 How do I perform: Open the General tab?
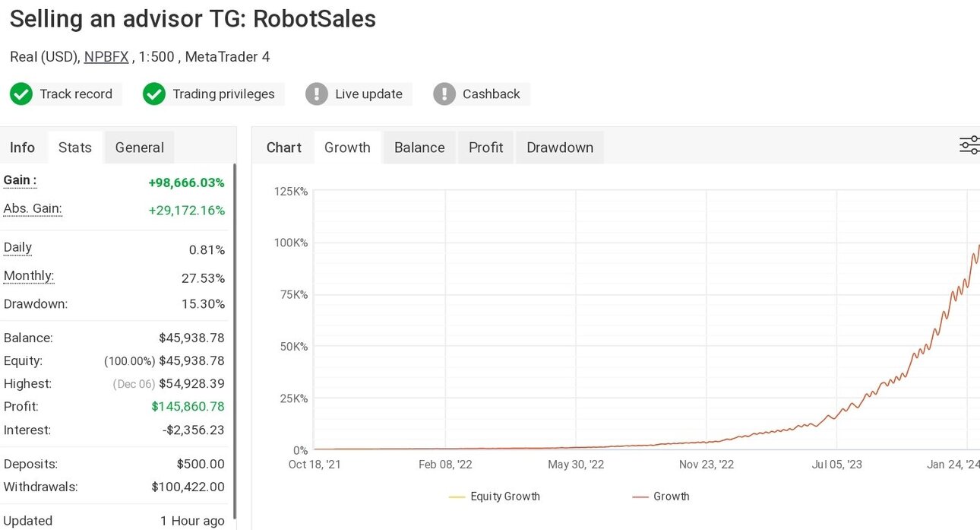(x=140, y=148)
